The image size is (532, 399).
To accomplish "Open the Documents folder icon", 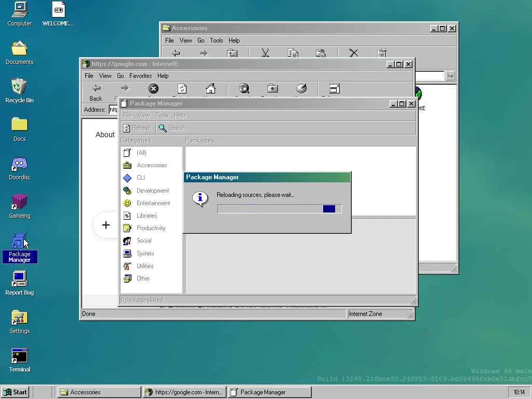I will click(19, 52).
